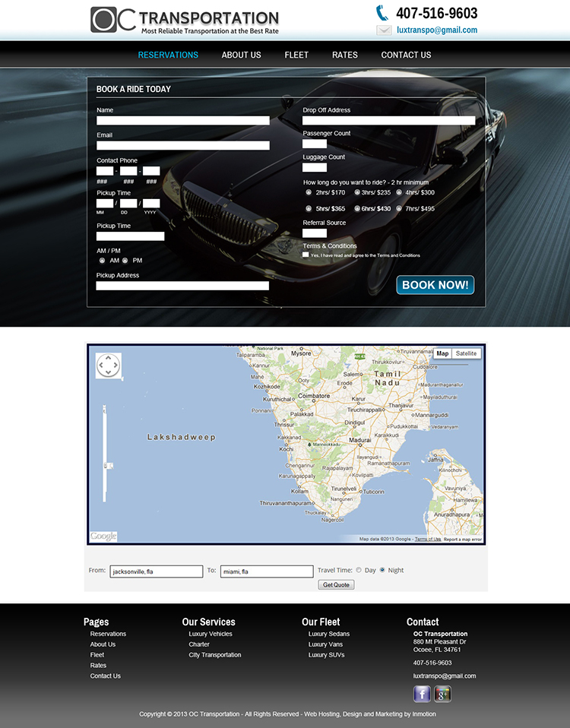The width and height of the screenshot is (570, 728).
Task: Click the From location input field
Action: (x=156, y=571)
